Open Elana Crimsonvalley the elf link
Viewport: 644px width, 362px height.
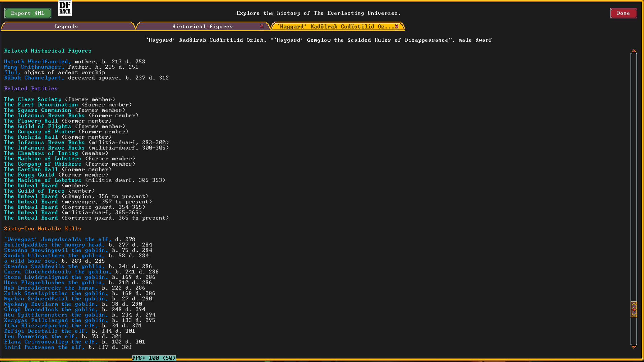click(x=51, y=342)
